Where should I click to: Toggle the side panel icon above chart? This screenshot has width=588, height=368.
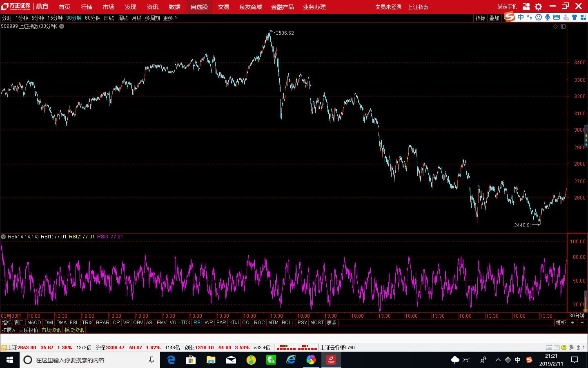563,26
